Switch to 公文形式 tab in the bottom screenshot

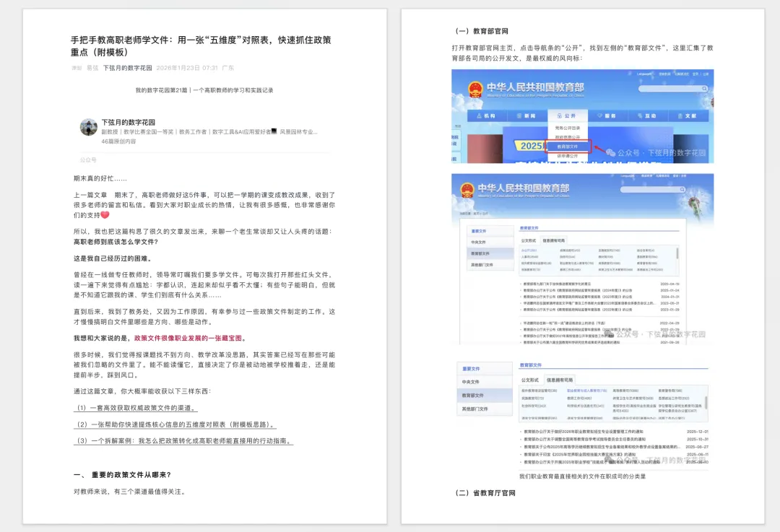530,380
